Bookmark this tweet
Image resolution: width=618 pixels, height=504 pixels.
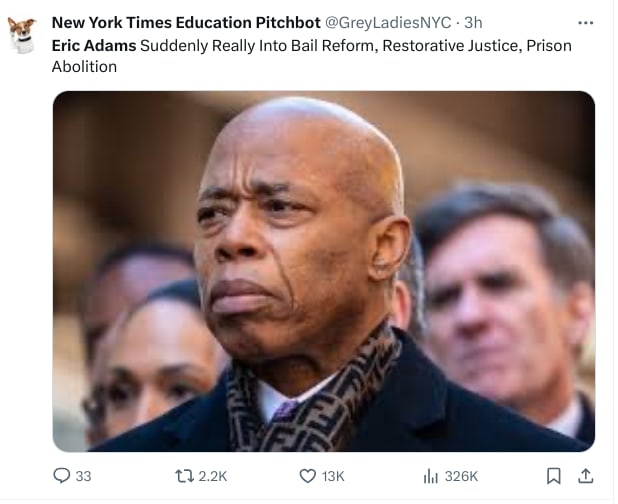[x=553, y=476]
